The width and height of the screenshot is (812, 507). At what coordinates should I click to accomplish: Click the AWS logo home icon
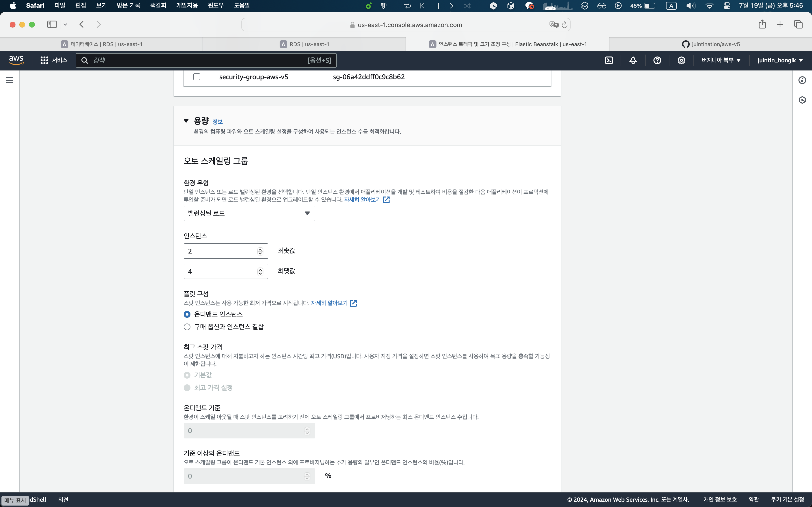coord(16,60)
